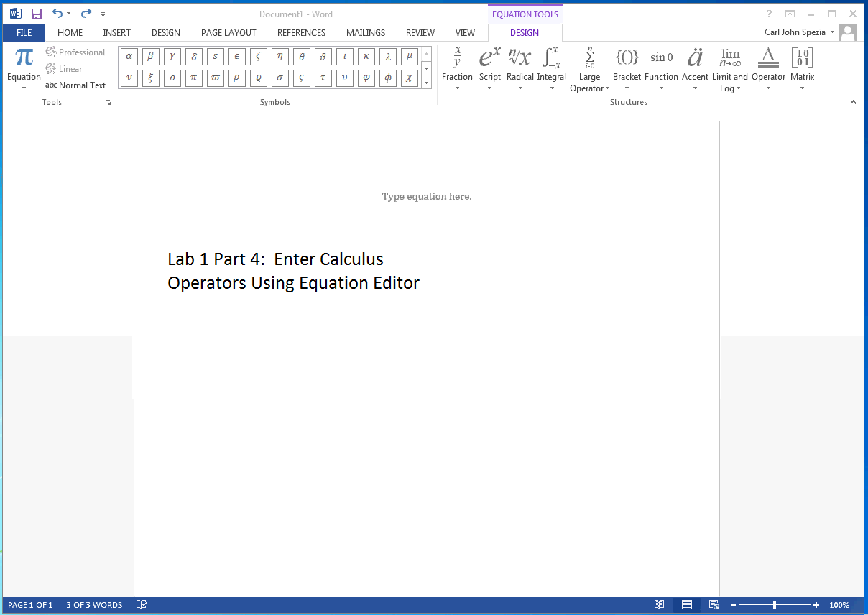Screen dimensions: 868x615
Task: Open the Radical structure gallery
Action: (x=520, y=68)
